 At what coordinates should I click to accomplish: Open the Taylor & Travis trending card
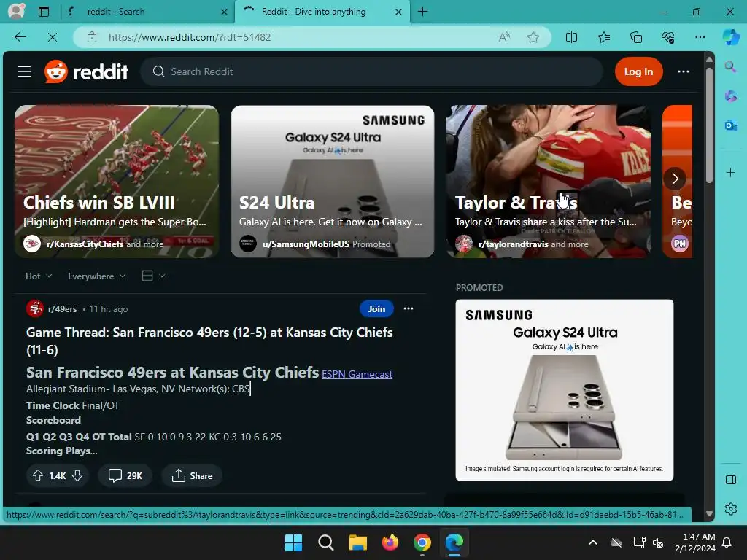coord(549,182)
